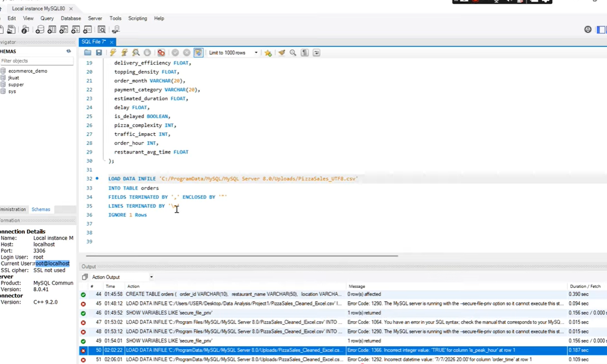Select output row 46 SHOW VARIABLES entry
Screen dimensions: 607x364
click(343, 313)
